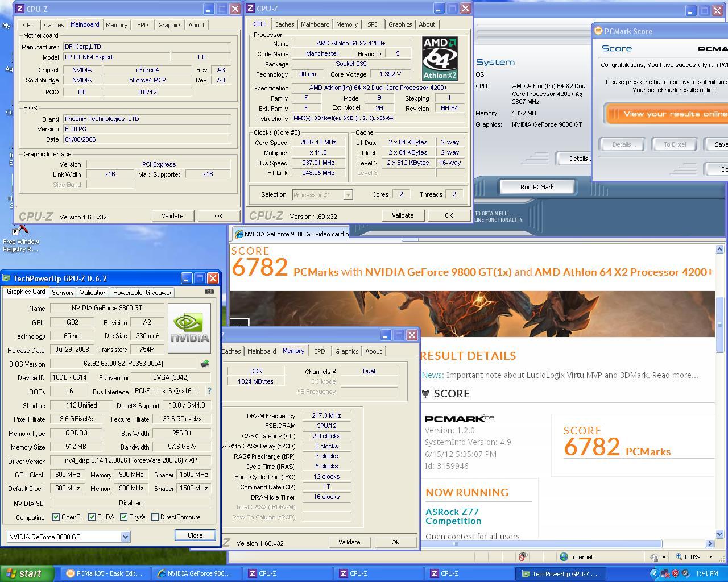Switch to Validation tab in GPU-Z
728x582 pixels.
93,293
